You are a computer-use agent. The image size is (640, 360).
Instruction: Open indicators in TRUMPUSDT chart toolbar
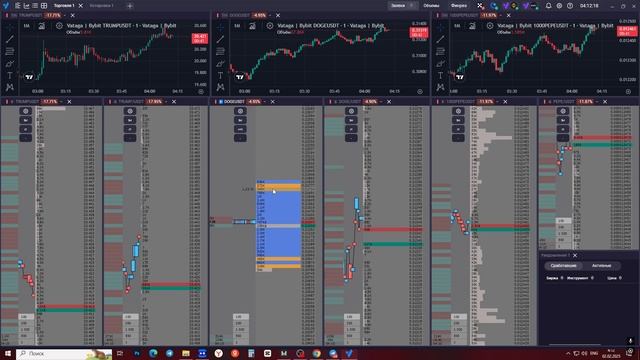(42, 26)
